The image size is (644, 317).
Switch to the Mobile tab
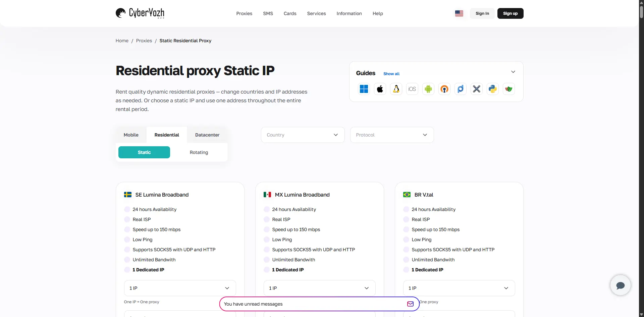tap(131, 135)
